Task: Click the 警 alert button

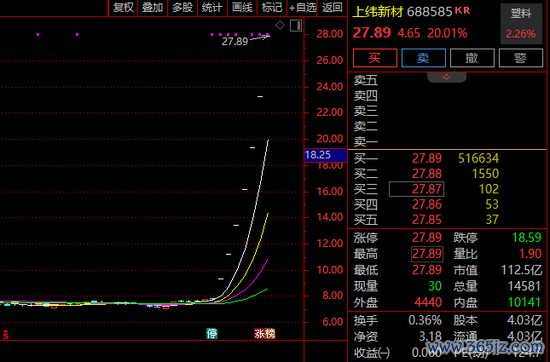Action: 521,58
